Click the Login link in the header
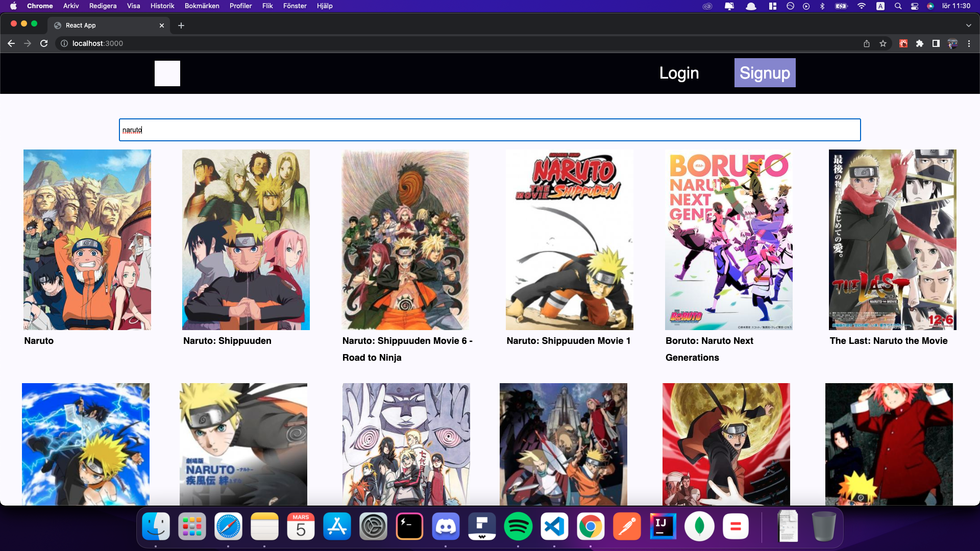 pos(679,73)
